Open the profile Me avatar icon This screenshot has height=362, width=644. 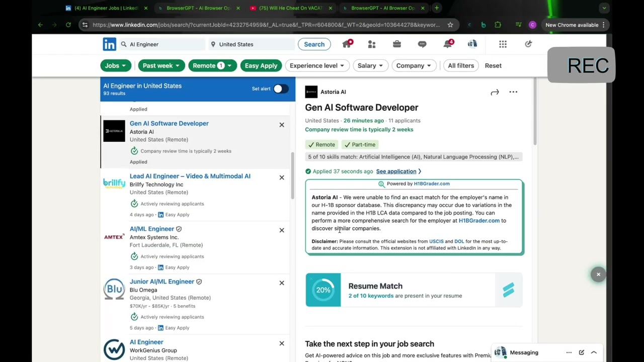pyautogui.click(x=472, y=44)
